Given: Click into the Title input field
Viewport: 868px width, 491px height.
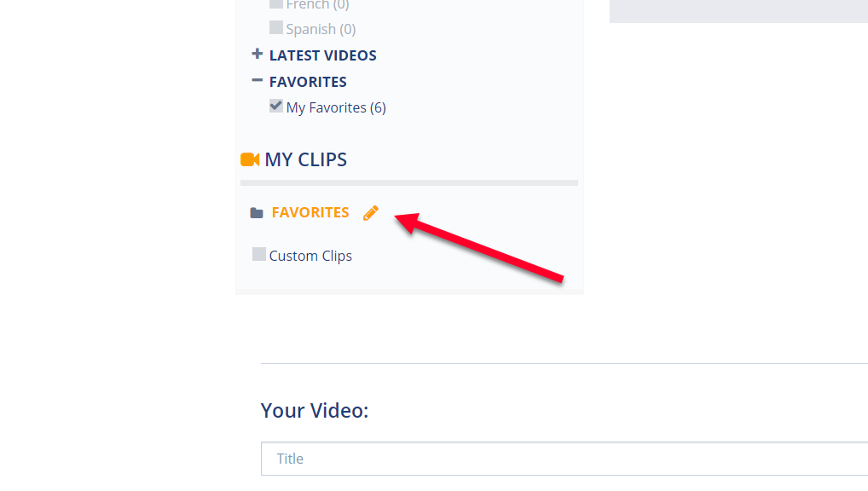Looking at the screenshot, I should [564, 459].
